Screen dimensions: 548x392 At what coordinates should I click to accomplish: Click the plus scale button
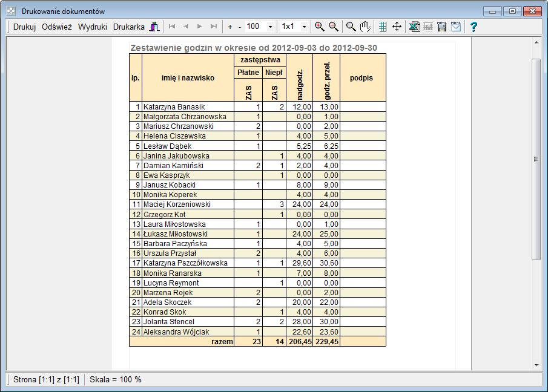(x=230, y=27)
